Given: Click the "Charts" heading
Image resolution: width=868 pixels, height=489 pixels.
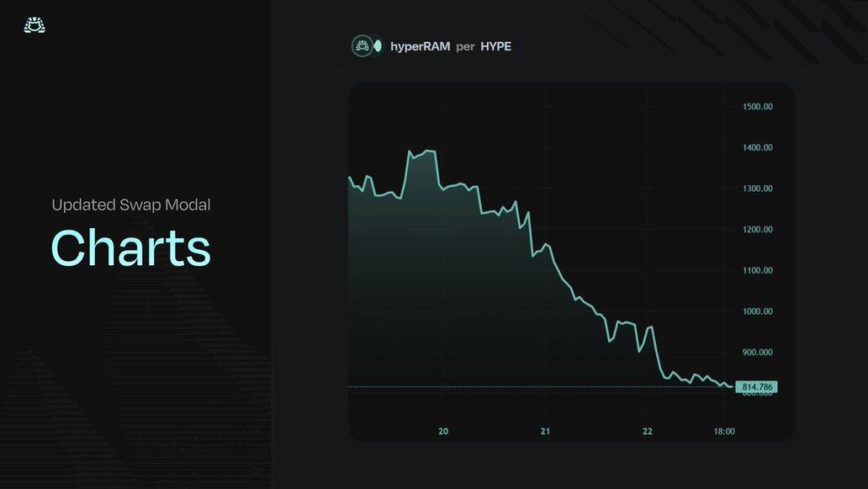Looking at the screenshot, I should point(130,247).
